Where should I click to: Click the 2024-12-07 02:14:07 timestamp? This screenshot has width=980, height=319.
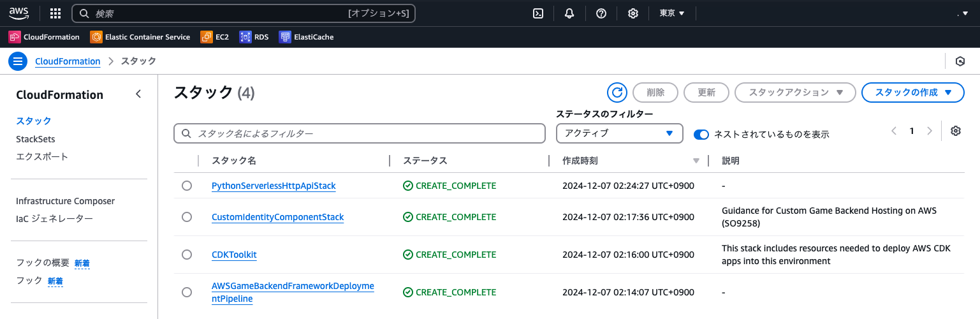628,292
